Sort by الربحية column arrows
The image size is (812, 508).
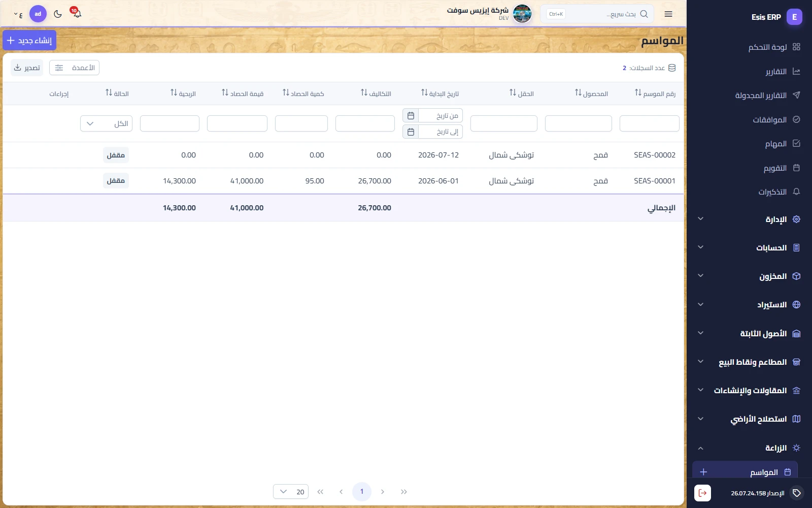point(174,93)
